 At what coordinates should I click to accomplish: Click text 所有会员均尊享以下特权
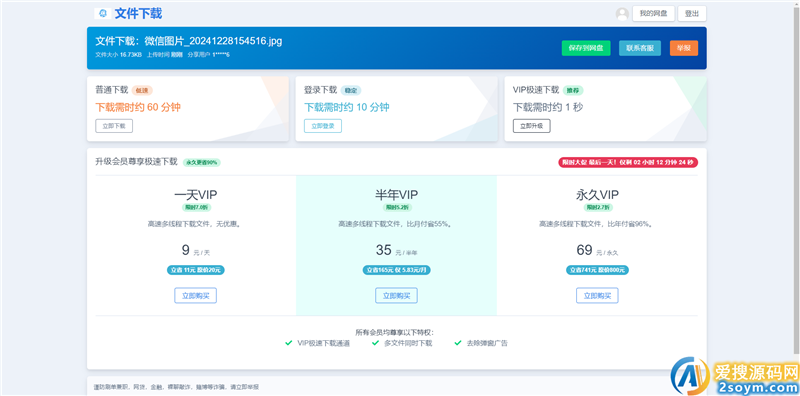[395, 333]
